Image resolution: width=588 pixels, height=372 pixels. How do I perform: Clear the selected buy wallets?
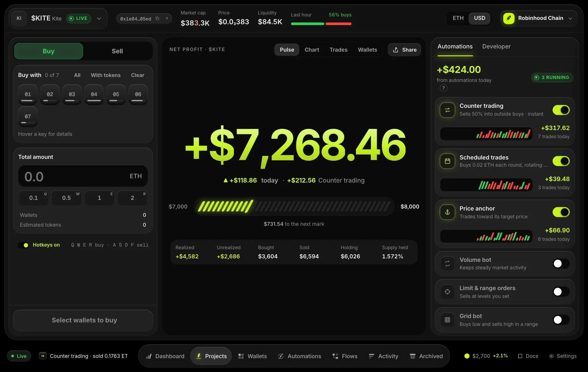pyautogui.click(x=137, y=75)
